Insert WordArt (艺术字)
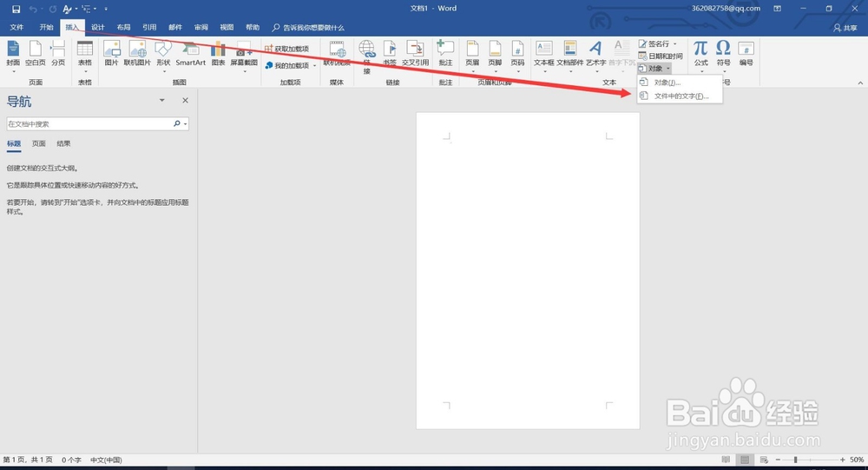Viewport: 868px width, 470px height. (595, 55)
